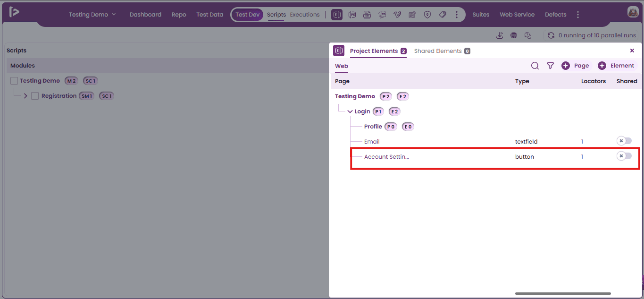Open the shield icon in Test Dev toolbar

pos(427,15)
